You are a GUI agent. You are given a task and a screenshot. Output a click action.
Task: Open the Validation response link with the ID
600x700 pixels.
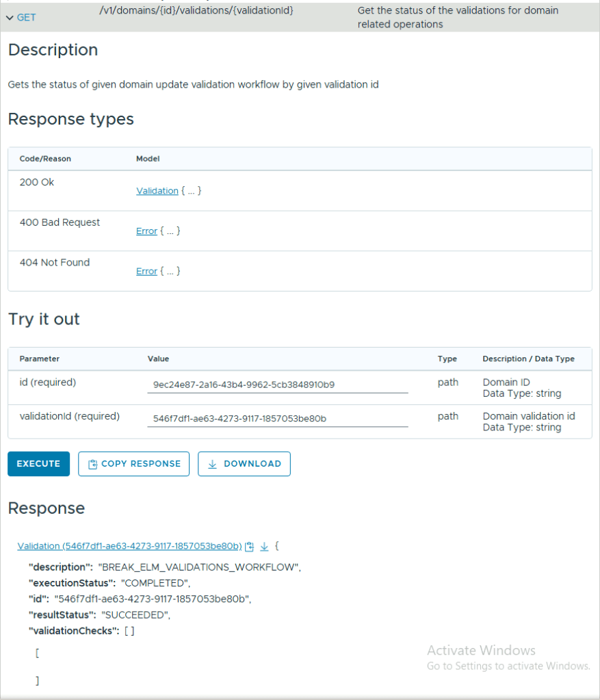point(129,546)
